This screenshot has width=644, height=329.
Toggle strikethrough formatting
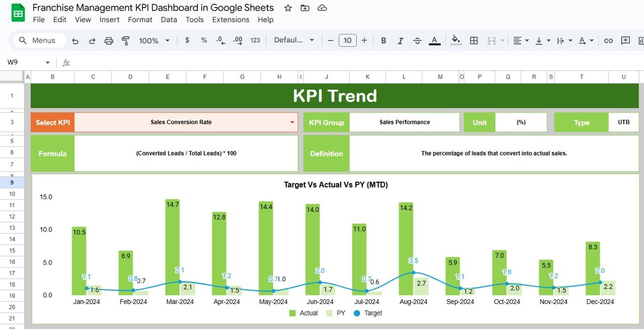pyautogui.click(x=417, y=40)
